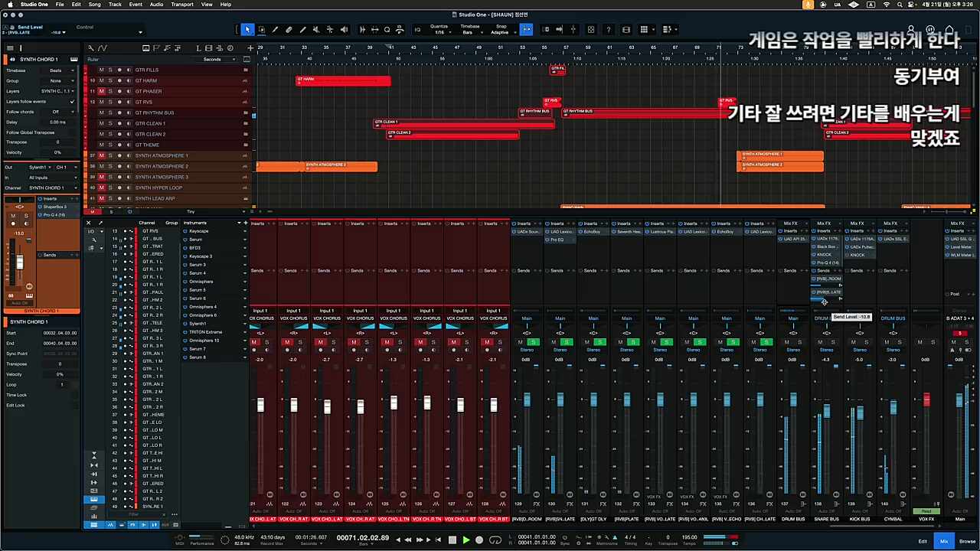
Task: Click the SNARE BUS channel fader
Action: click(x=827, y=411)
